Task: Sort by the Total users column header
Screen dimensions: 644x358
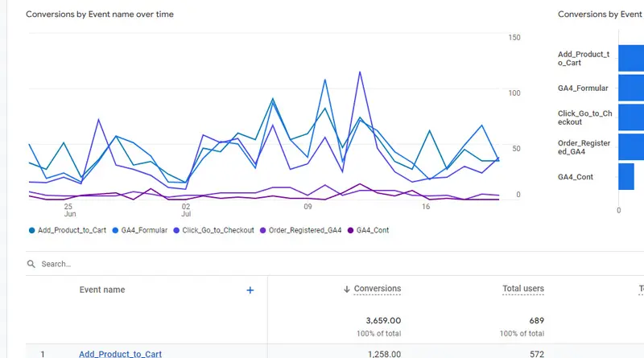Action: click(523, 289)
